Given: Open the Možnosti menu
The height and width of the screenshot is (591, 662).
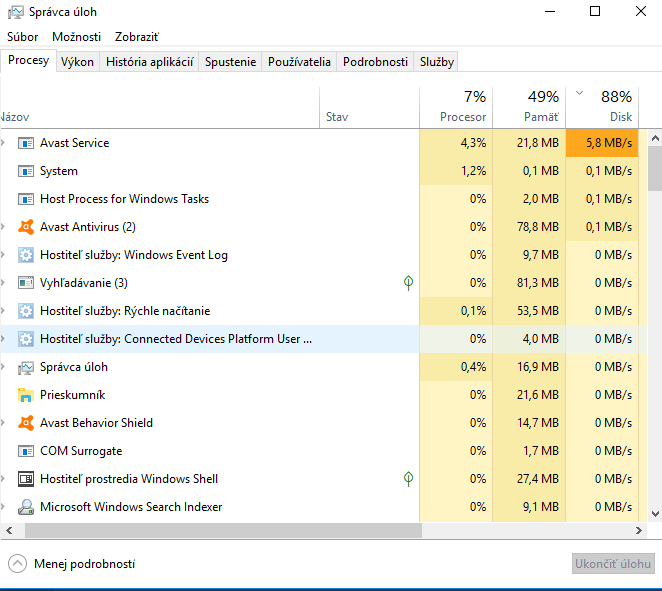Looking at the screenshot, I should (76, 37).
